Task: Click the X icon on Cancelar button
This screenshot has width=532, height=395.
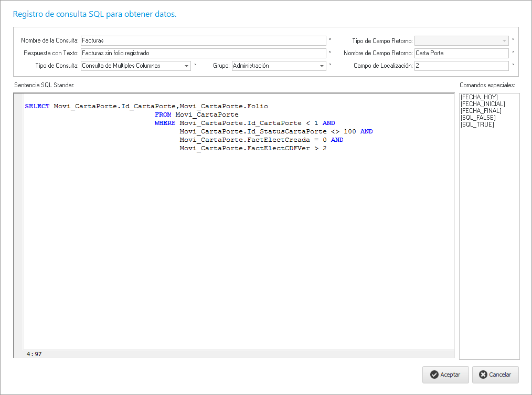Action: [x=483, y=375]
